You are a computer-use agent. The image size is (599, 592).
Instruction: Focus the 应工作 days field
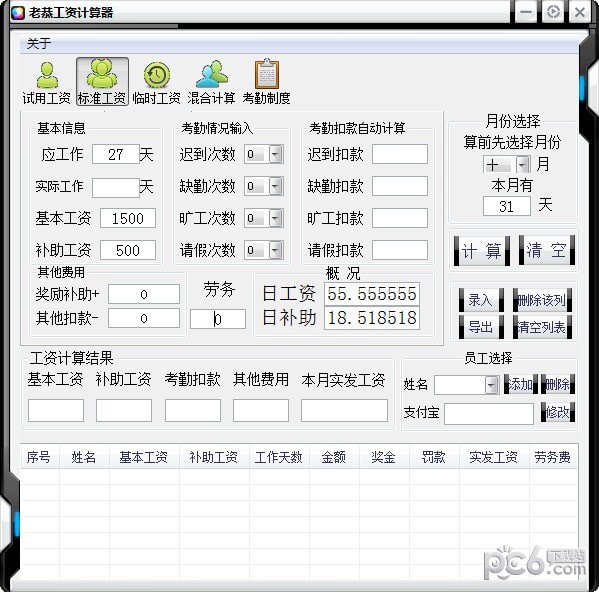pos(116,154)
